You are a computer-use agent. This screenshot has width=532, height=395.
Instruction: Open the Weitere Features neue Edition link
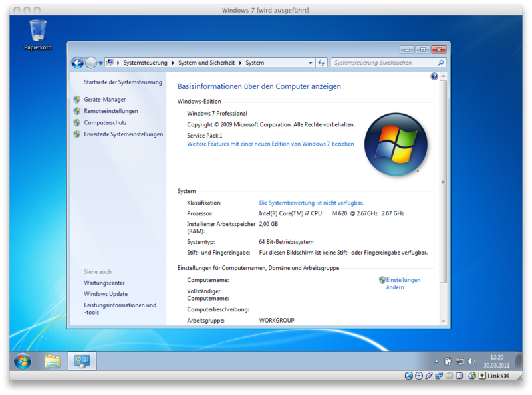click(x=271, y=144)
